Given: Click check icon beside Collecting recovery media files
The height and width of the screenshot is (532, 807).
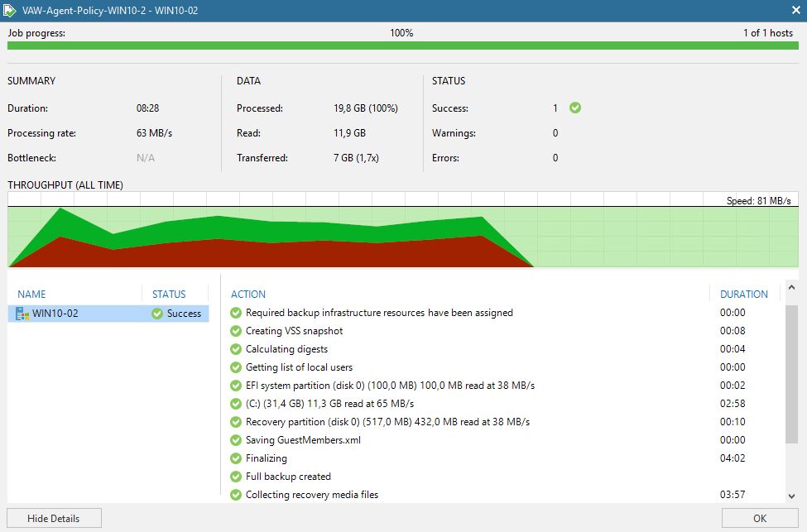Looking at the screenshot, I should coord(236,495).
